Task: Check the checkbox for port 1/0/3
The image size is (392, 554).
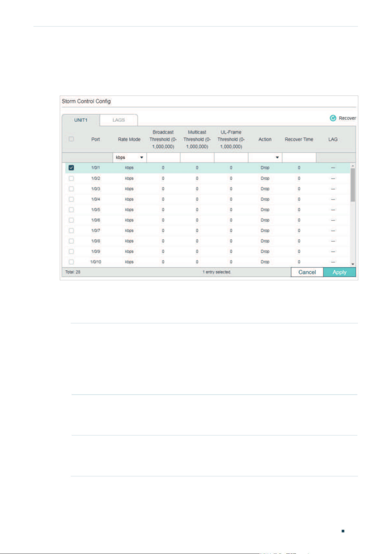Action: tap(71, 189)
